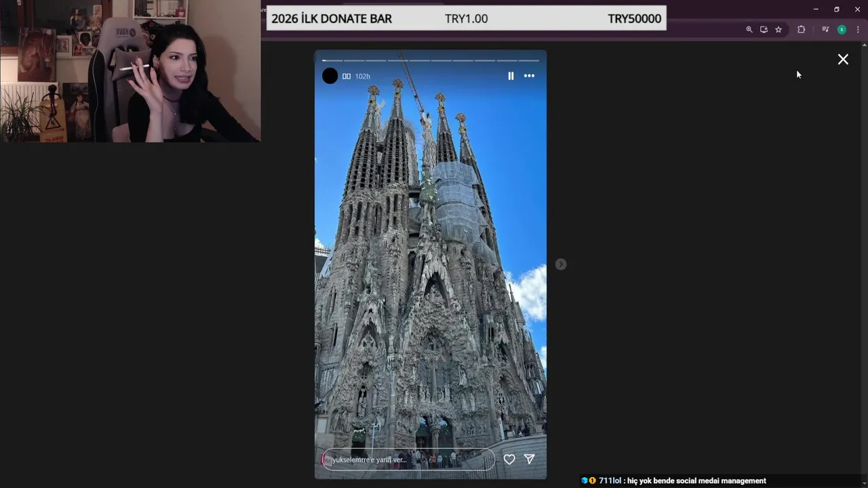Like the story with the heart icon
Viewport: 868px width, 488px height.
point(509,459)
